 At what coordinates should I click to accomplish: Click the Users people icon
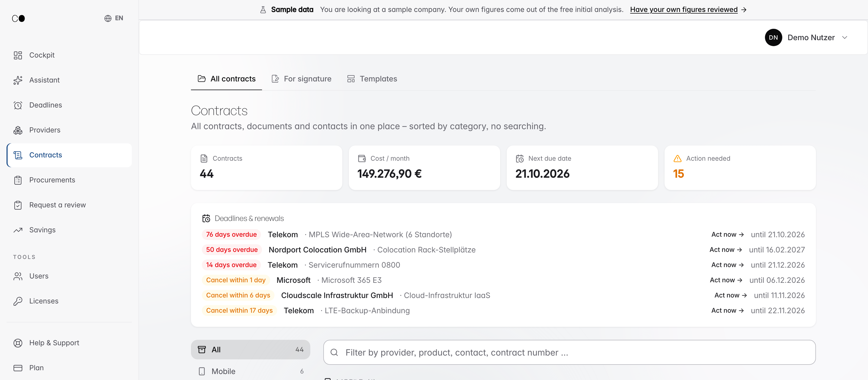coord(18,276)
